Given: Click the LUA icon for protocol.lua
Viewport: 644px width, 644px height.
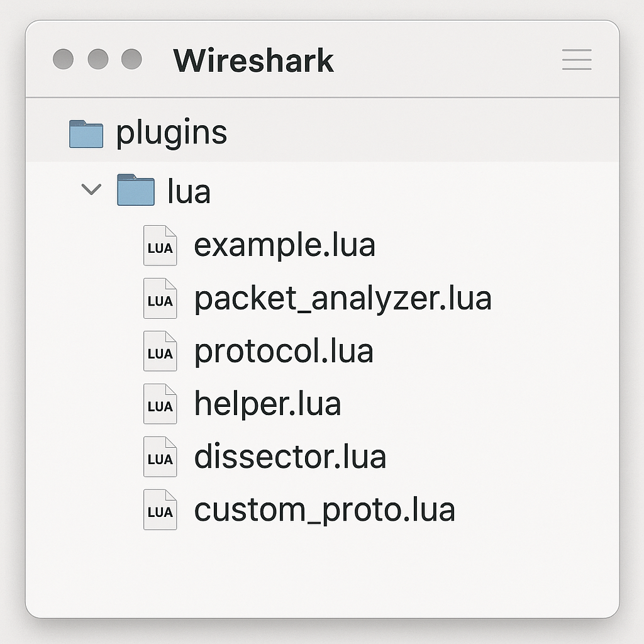Looking at the screenshot, I should point(160,352).
